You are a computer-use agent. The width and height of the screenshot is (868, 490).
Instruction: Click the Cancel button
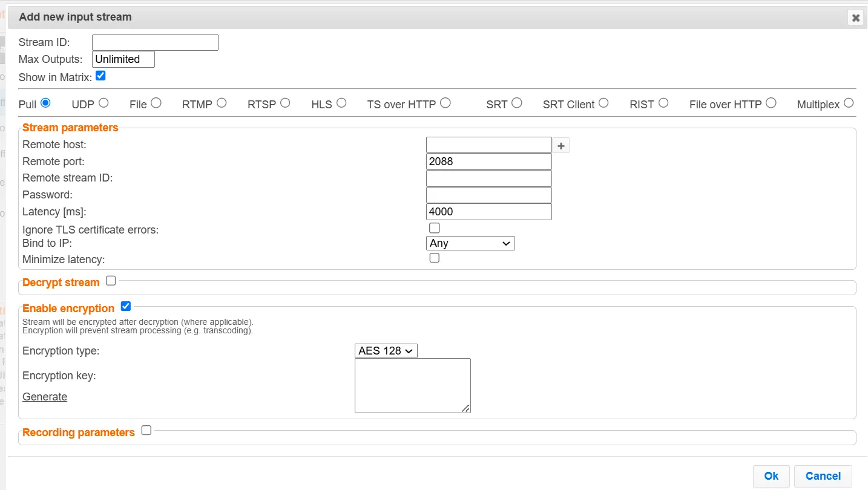click(x=823, y=476)
